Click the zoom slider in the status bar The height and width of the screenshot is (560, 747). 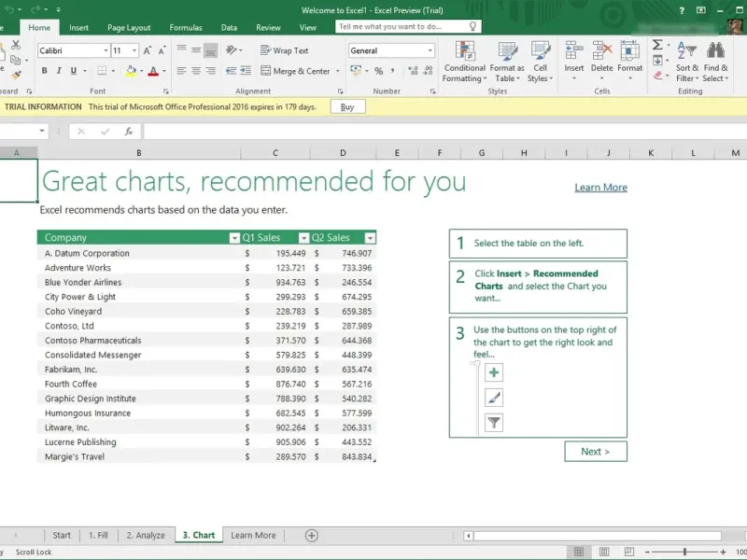(684, 553)
